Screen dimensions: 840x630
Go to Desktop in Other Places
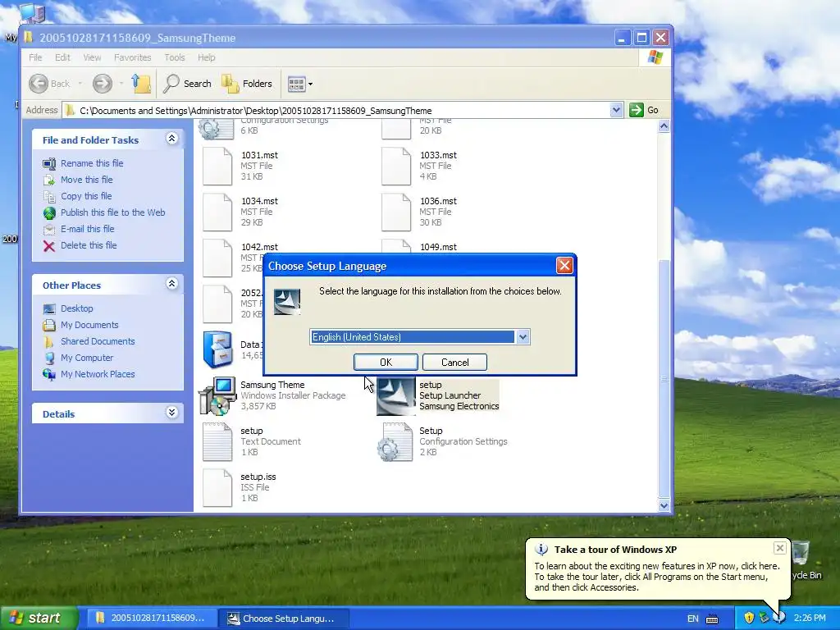76,308
